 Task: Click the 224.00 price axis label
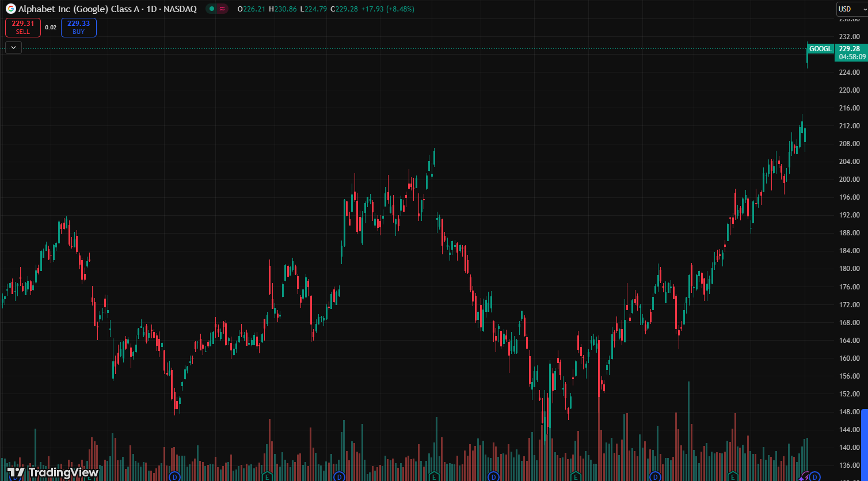click(849, 72)
